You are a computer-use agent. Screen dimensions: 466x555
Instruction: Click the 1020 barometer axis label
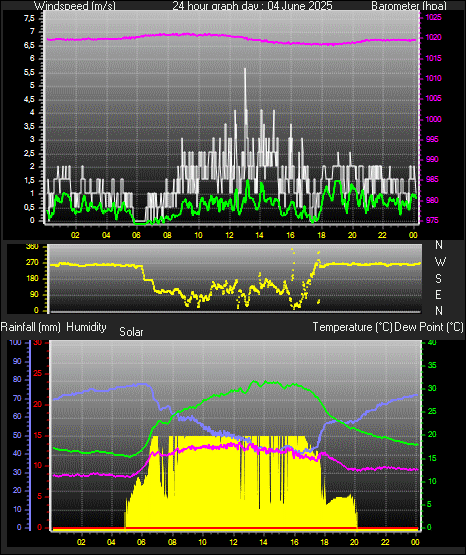pos(433,38)
